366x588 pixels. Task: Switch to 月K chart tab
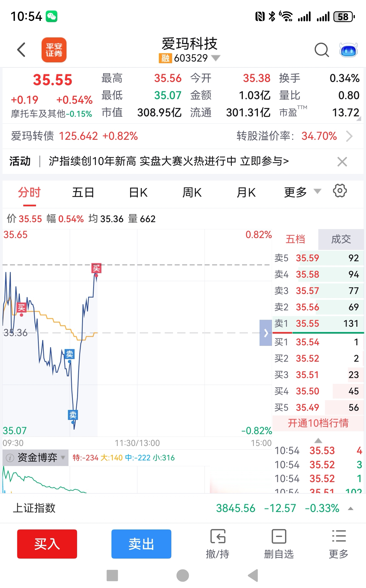click(246, 192)
